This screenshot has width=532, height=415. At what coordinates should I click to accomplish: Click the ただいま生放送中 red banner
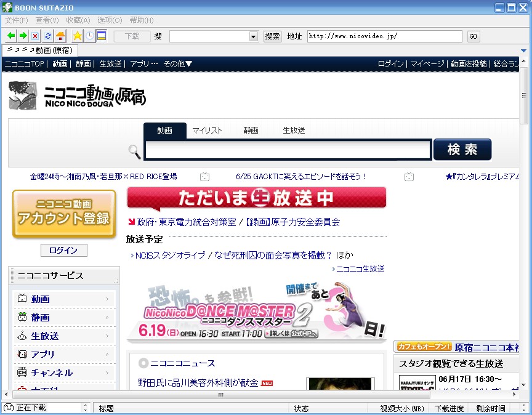coord(257,198)
